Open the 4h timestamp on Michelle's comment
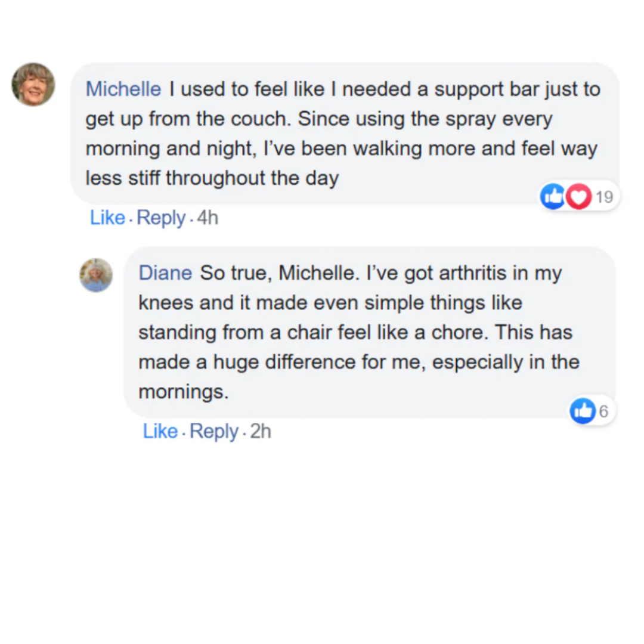644x644 pixels. coord(207,218)
